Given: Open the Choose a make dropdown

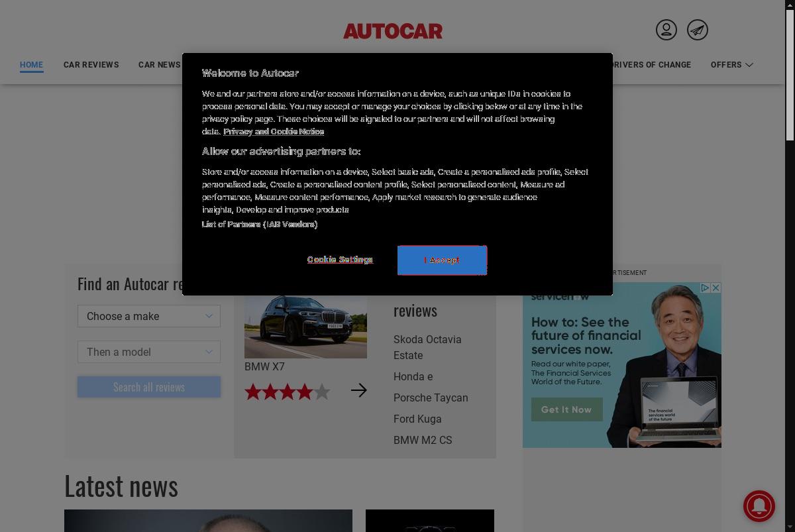Looking at the screenshot, I should coord(149,316).
